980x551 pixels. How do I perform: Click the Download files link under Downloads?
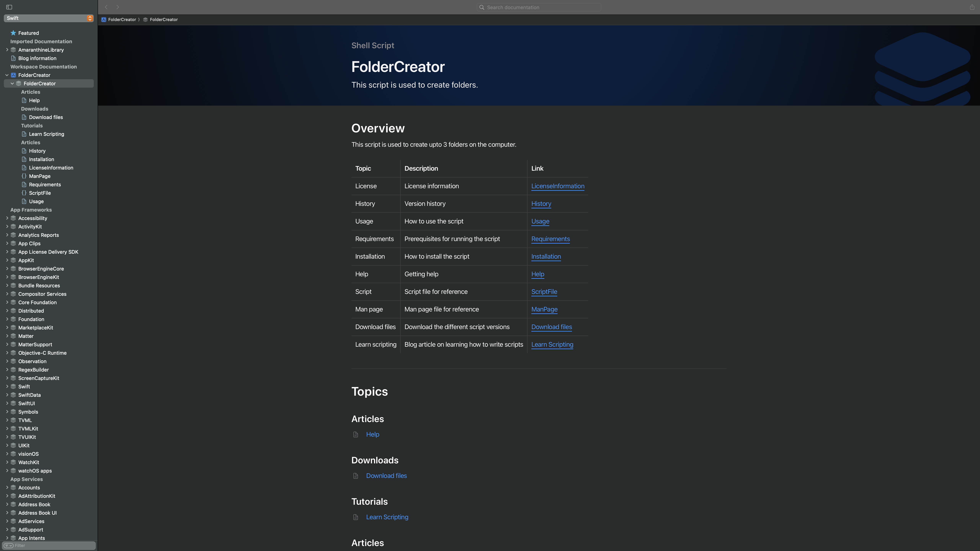[386, 476]
